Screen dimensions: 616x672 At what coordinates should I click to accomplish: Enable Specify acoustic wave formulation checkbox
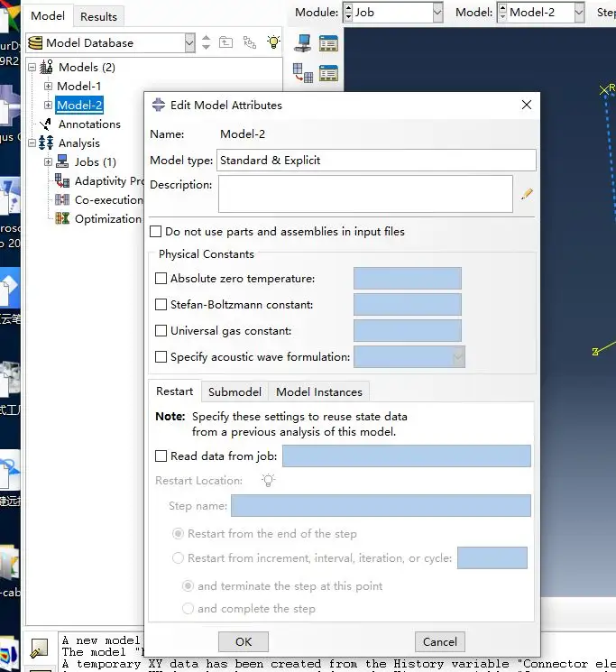click(x=161, y=356)
